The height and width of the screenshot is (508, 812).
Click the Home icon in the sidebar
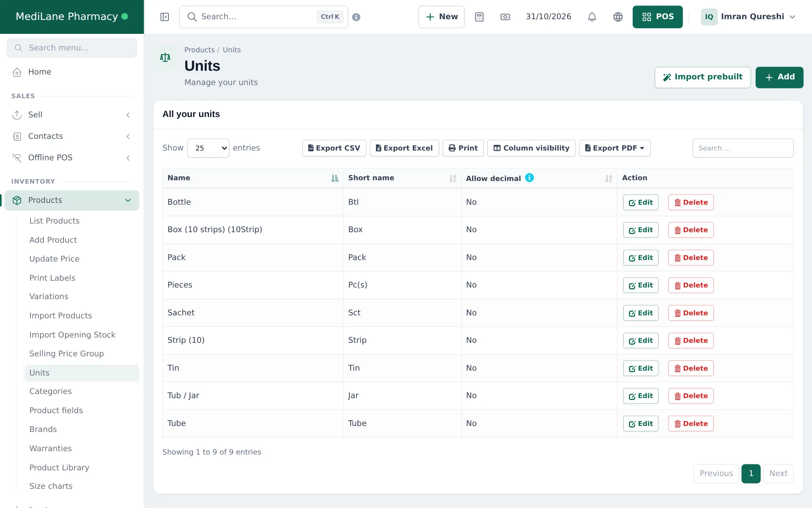(x=17, y=72)
